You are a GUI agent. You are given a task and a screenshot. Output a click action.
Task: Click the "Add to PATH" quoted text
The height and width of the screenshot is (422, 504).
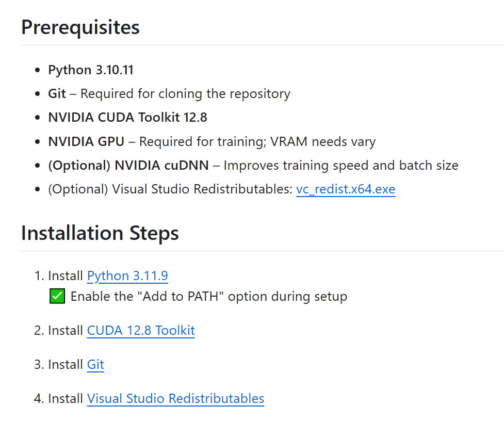pyautogui.click(x=185, y=297)
